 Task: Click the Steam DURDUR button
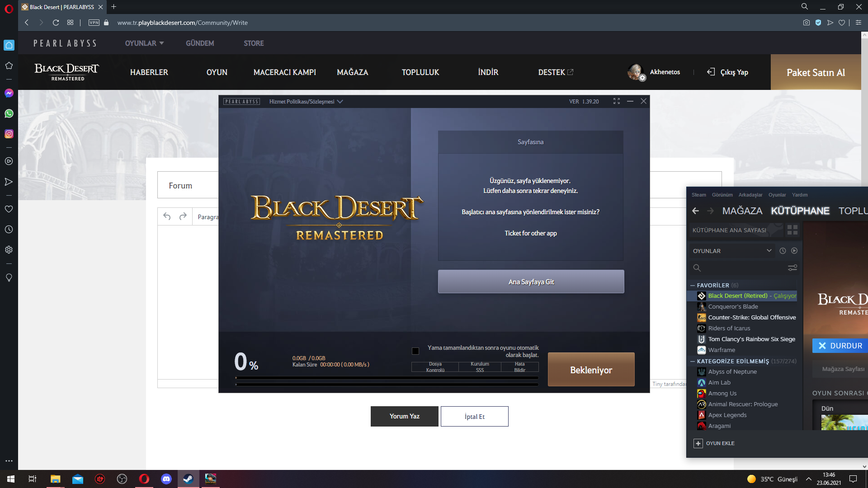[840, 346]
